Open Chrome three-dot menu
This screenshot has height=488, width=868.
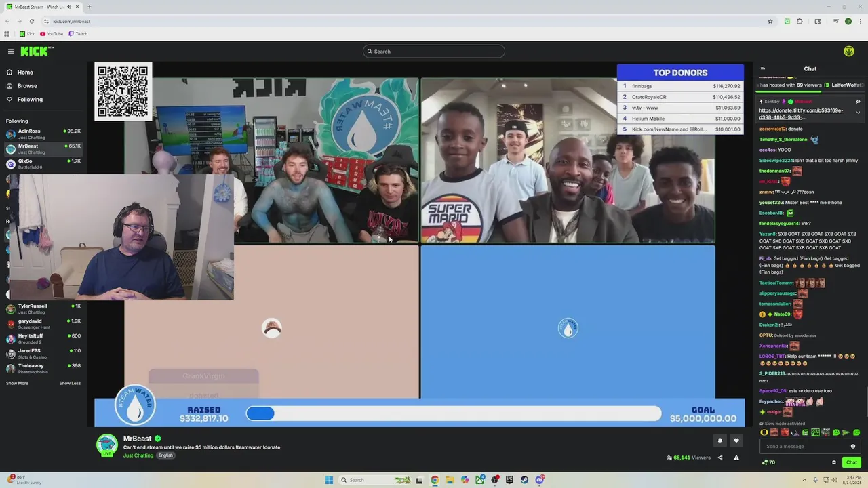click(x=859, y=21)
